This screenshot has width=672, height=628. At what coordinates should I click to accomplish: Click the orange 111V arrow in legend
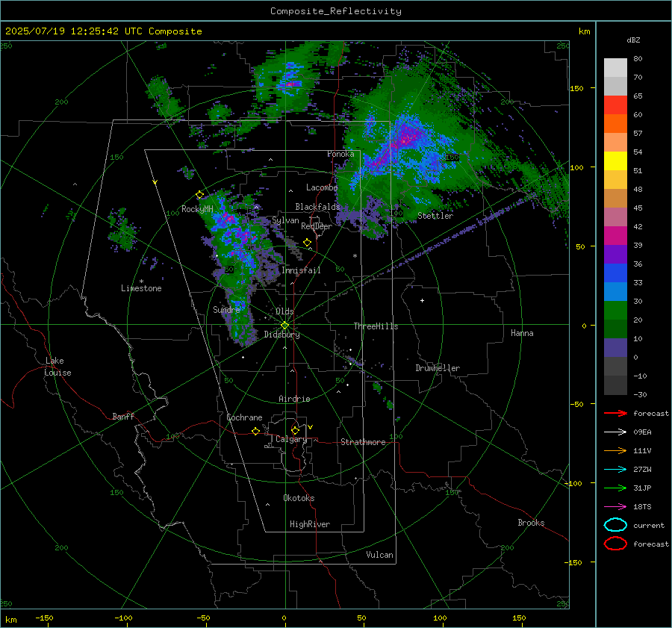[615, 450]
